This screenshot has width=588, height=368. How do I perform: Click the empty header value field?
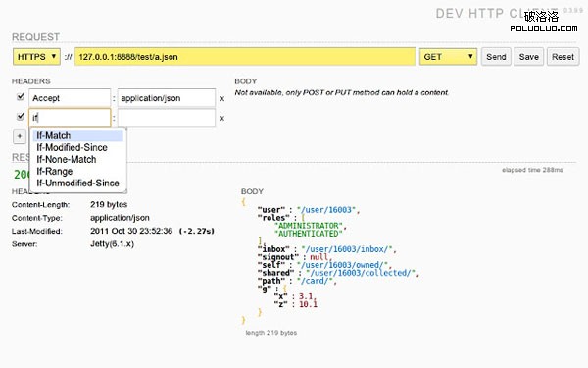(x=167, y=118)
